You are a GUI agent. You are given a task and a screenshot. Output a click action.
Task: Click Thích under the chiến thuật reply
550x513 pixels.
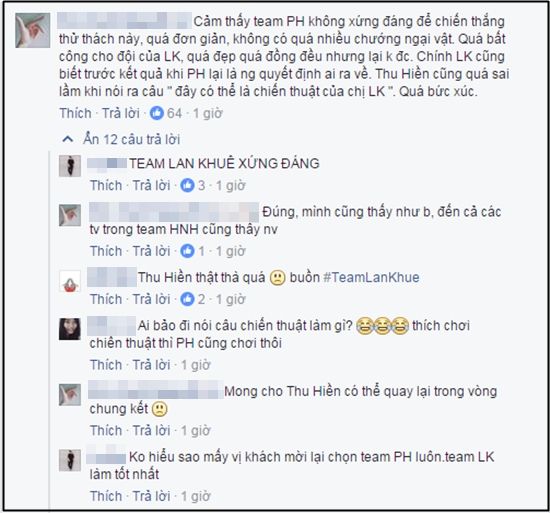point(106,365)
